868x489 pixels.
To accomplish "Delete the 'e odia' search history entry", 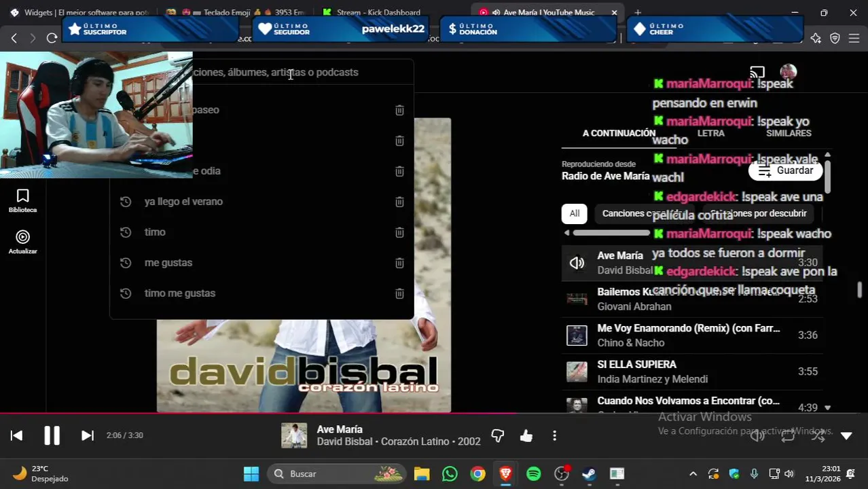I will click(x=399, y=171).
